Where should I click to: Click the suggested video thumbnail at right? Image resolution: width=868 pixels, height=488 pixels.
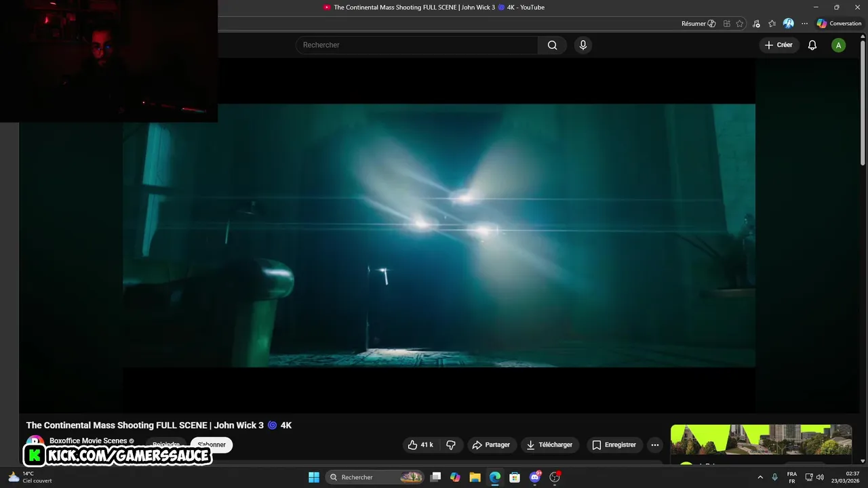click(x=761, y=440)
